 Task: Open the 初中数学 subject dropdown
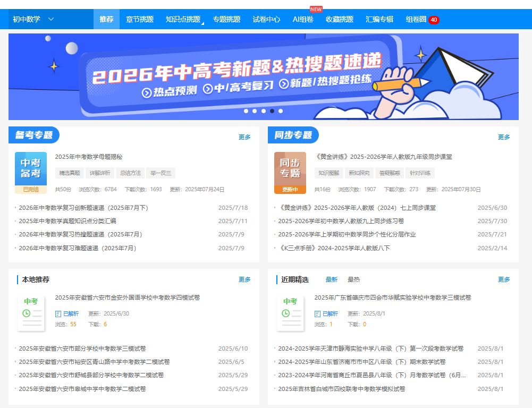[x=32, y=18]
